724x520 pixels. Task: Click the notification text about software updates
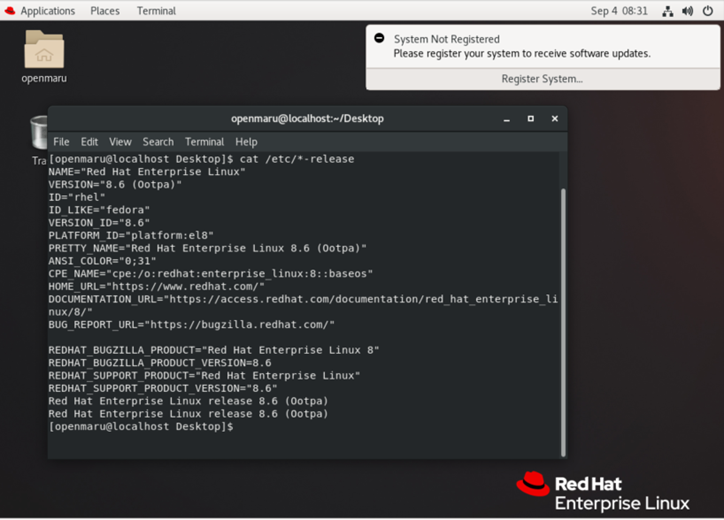pos(522,54)
